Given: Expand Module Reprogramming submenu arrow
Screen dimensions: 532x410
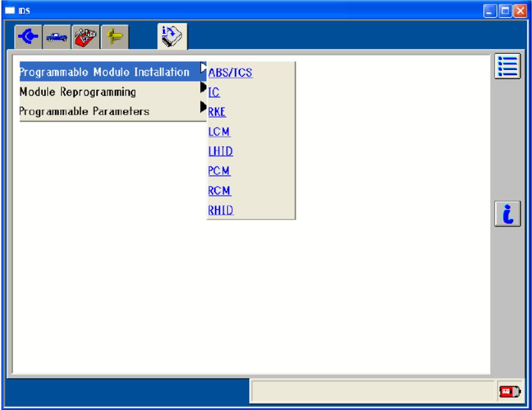Looking at the screenshot, I should (203, 88).
